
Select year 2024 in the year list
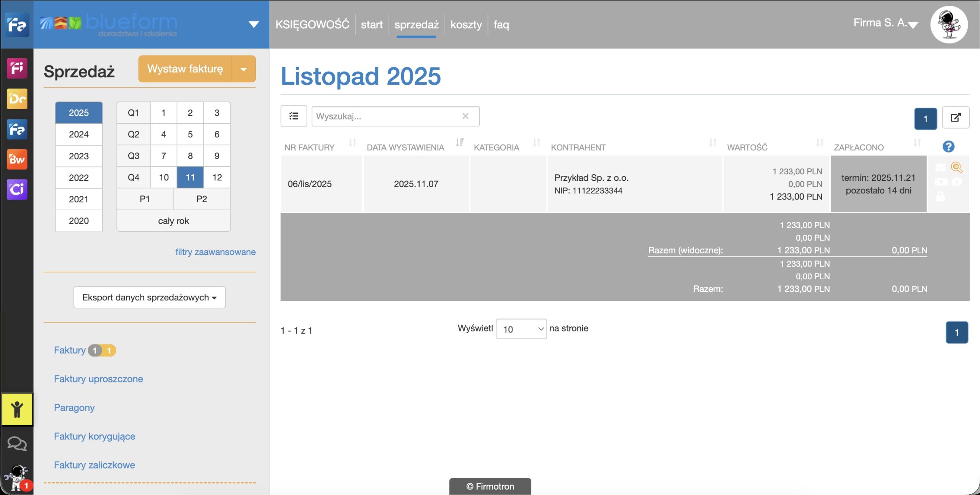[79, 134]
